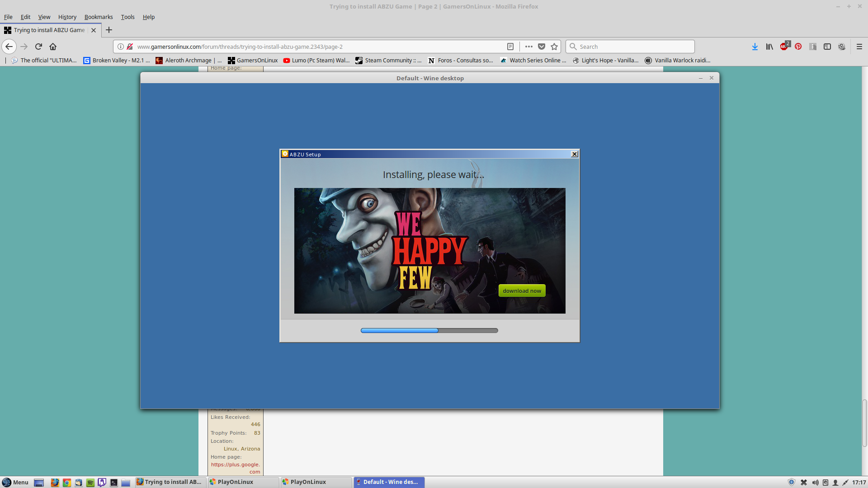Open the 'Steam Community' bookmark
The image size is (868, 488).
pos(388,60)
